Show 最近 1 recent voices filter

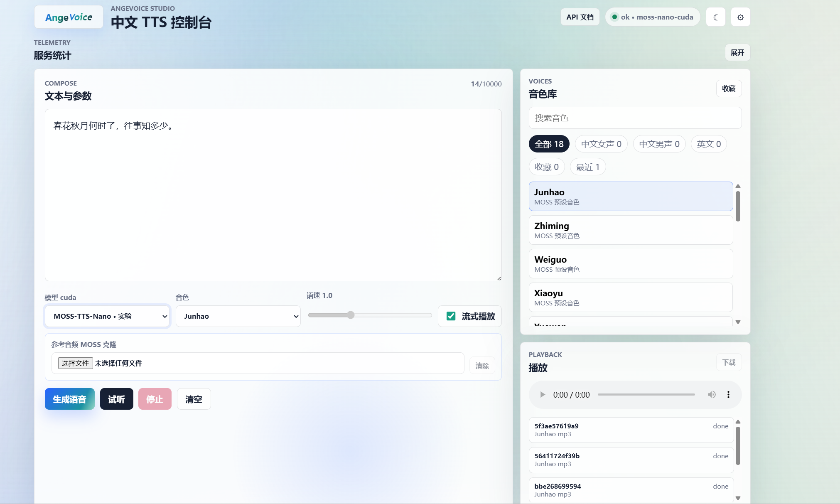pyautogui.click(x=588, y=167)
